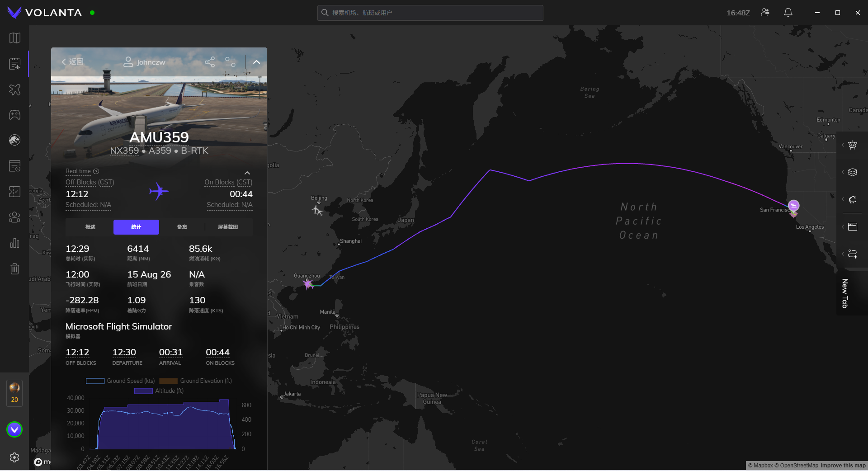The height and width of the screenshot is (471, 868).
Task: Click Improve this map link
Action: click(x=843, y=466)
